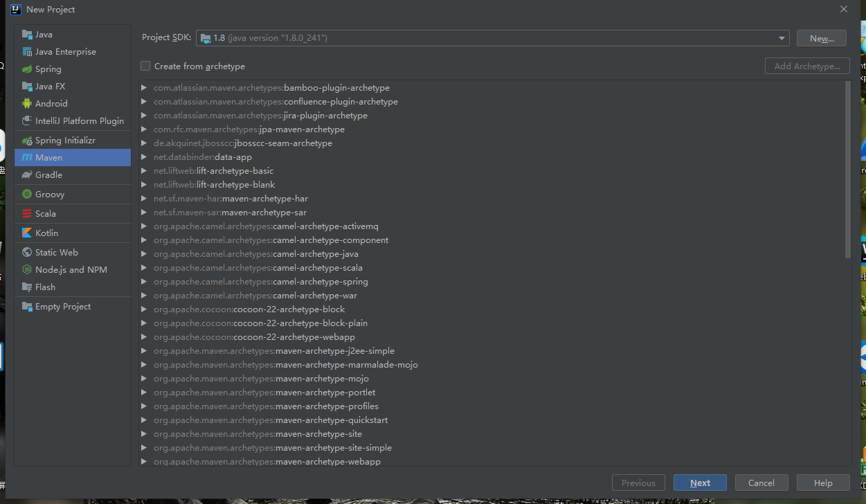Select cocoon-22-archetype-webapp row text
This screenshot has height=504, width=866.
point(254,337)
